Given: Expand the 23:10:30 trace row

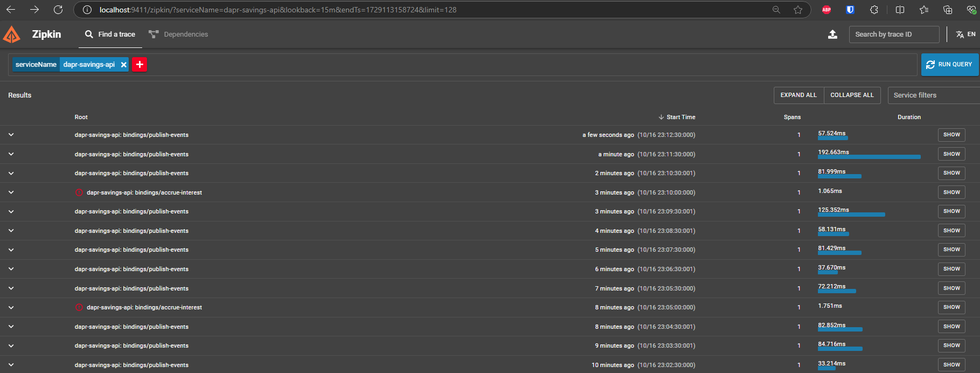Looking at the screenshot, I should pos(11,173).
